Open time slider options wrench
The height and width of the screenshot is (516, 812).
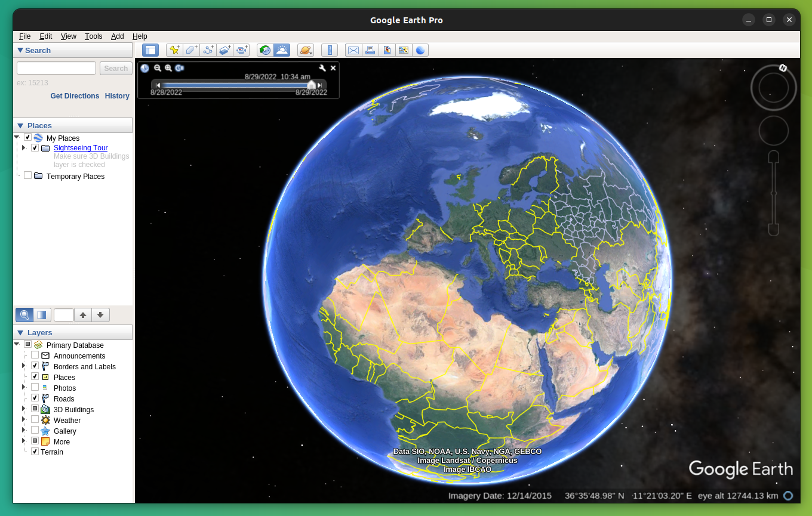pyautogui.click(x=322, y=68)
